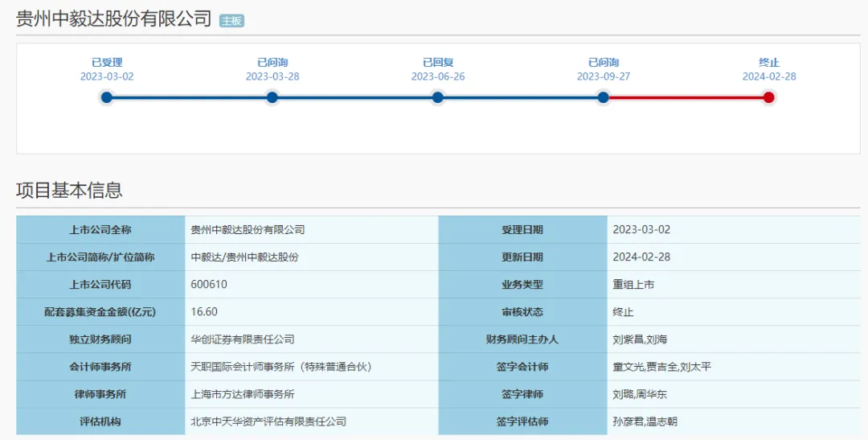Viewport: 868px width, 440px height.
Task: Click the 评估机构 header cell
Action: pyautogui.click(x=100, y=421)
